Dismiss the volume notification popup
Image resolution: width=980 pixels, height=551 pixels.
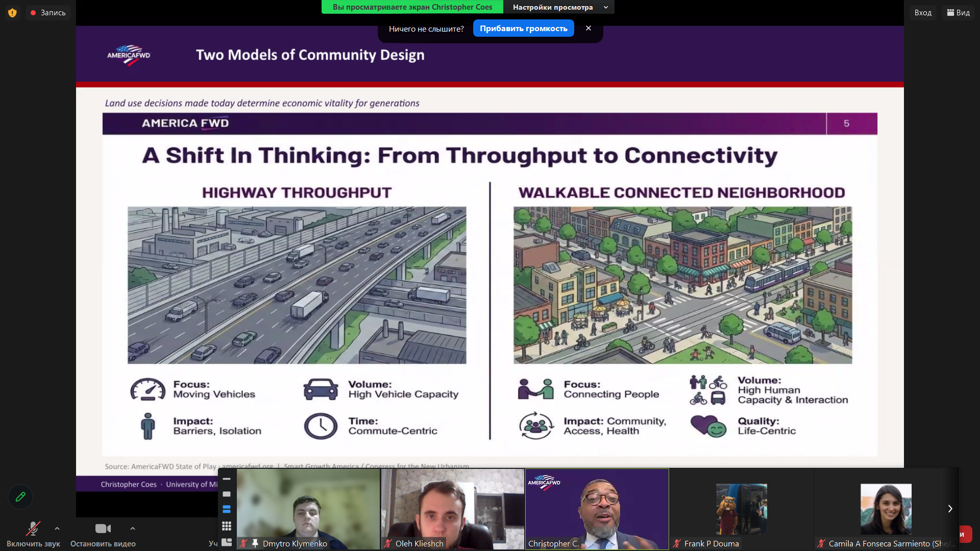(589, 29)
